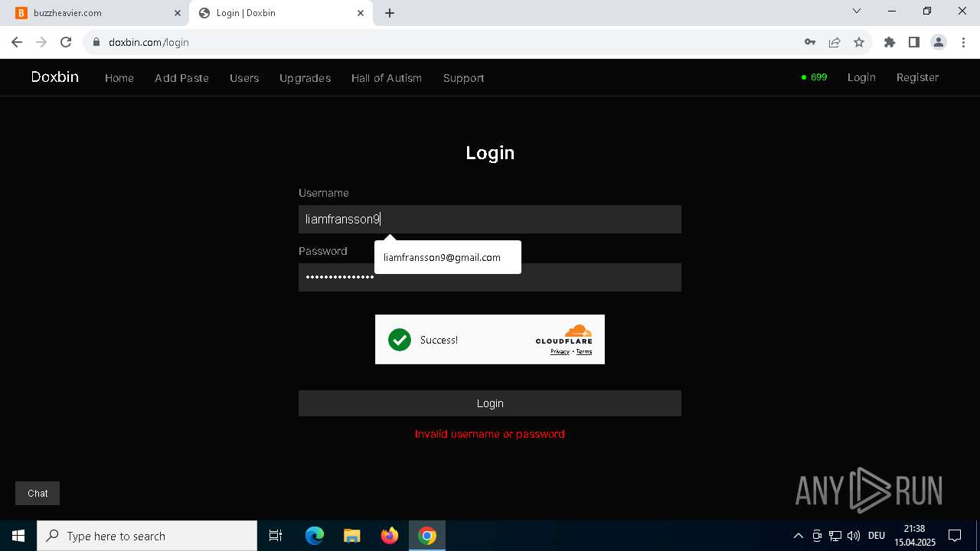Toggle Chrome side panel icon
This screenshot has height=551, width=980.
tap(914, 42)
